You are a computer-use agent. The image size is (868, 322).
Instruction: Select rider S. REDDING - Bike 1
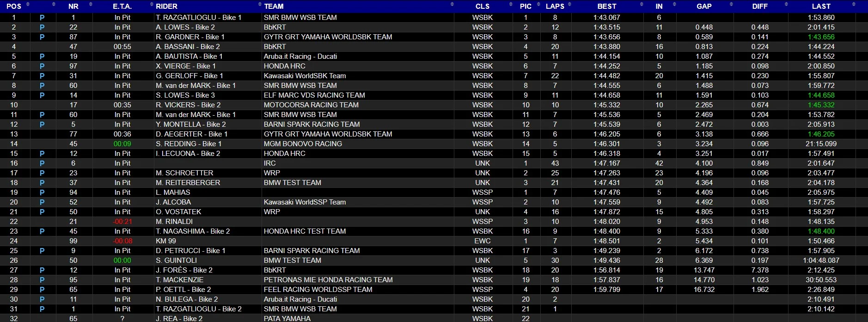click(x=189, y=144)
